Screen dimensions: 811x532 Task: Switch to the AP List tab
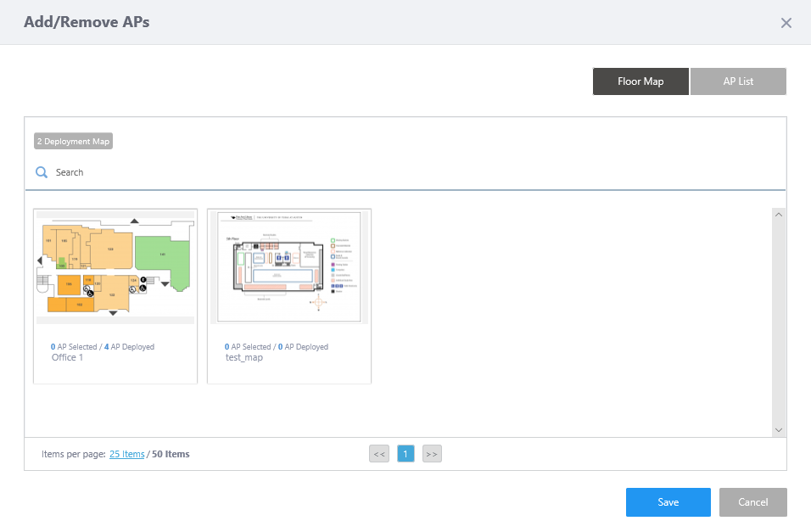(738, 81)
